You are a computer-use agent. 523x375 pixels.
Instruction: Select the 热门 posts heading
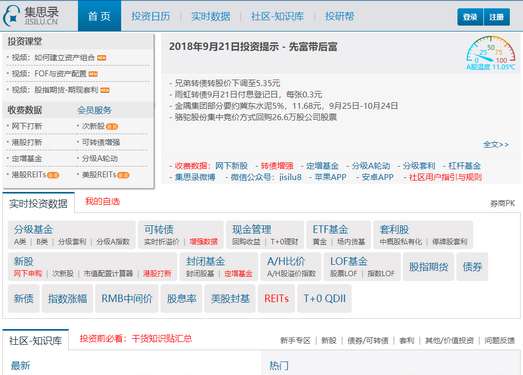(x=279, y=366)
